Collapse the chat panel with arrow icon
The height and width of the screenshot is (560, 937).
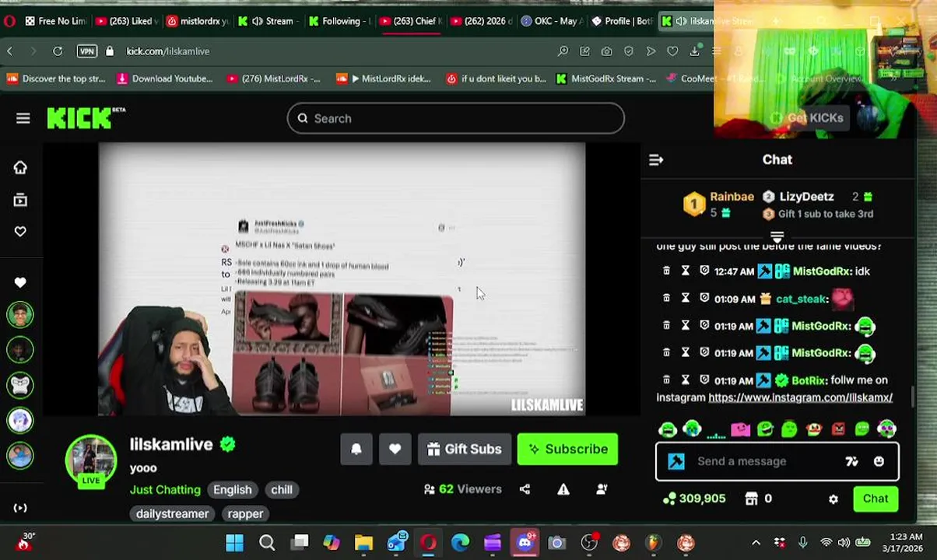tap(656, 159)
